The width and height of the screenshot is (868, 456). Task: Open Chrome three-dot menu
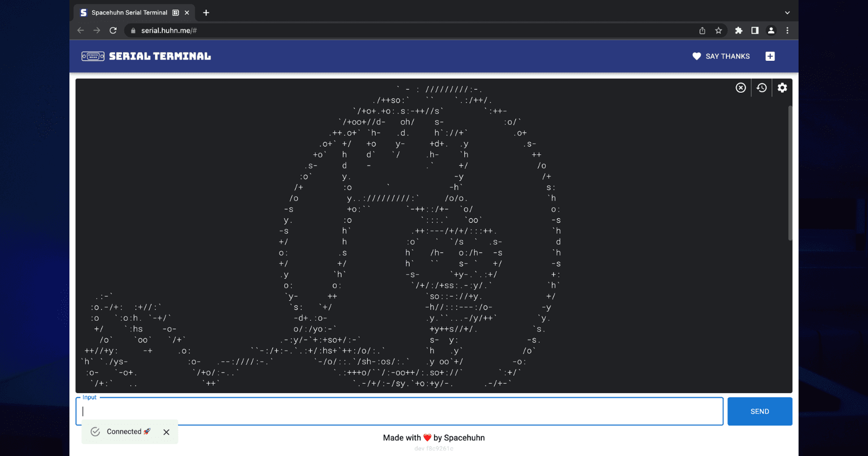click(787, 30)
